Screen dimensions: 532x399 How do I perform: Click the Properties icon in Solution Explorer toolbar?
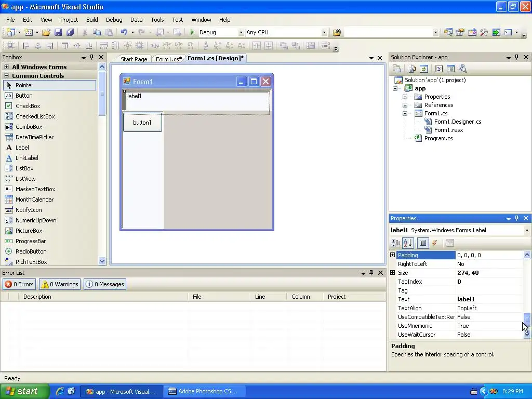click(x=397, y=69)
